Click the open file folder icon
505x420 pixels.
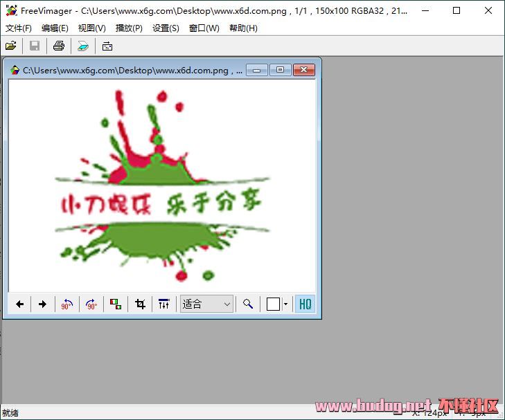pos(11,46)
